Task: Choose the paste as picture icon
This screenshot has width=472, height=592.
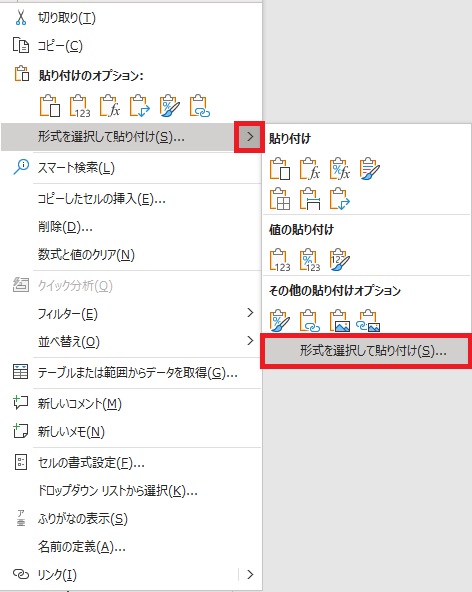Action: (340, 321)
